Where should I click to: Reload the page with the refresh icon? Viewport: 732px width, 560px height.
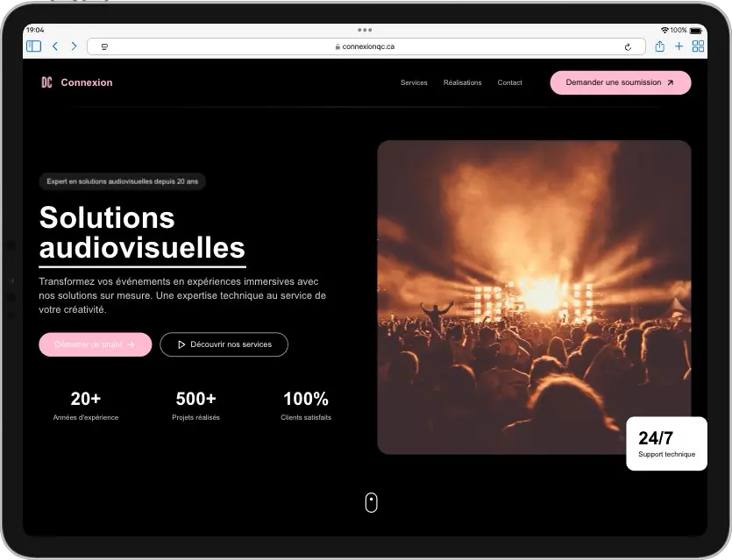(628, 46)
